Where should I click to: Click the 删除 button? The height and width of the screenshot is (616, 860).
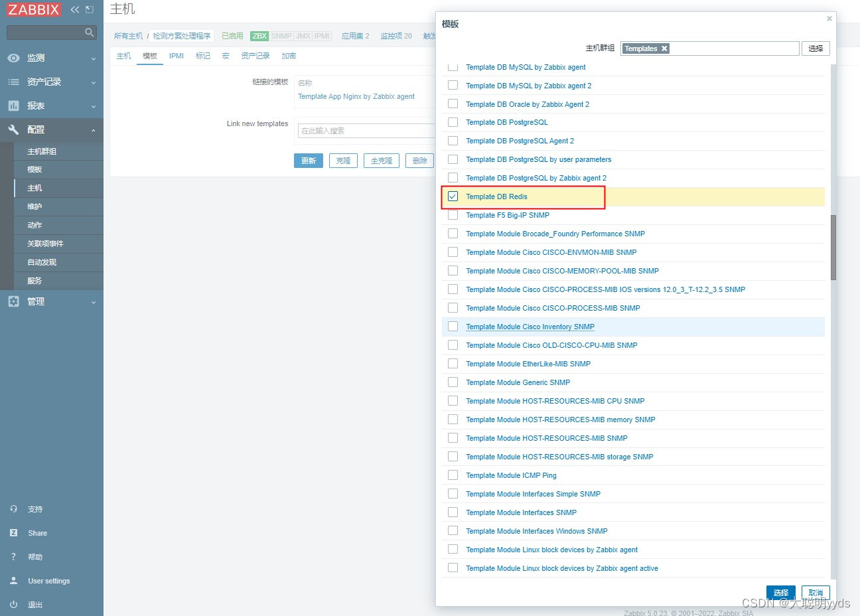point(419,161)
